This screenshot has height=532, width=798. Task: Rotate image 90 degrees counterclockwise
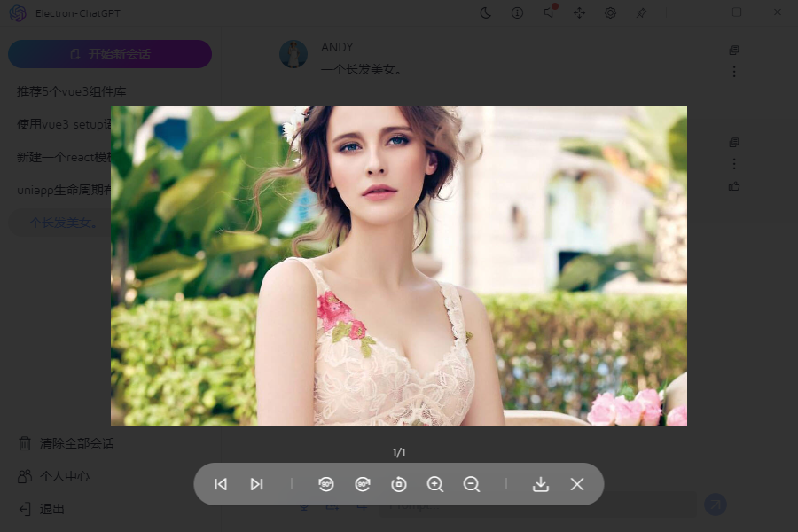(x=326, y=484)
